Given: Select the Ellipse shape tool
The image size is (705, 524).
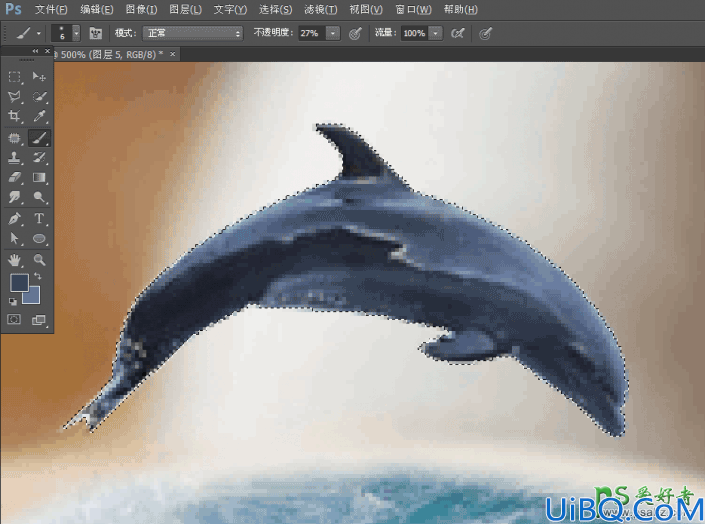Looking at the screenshot, I should pyautogui.click(x=39, y=238).
